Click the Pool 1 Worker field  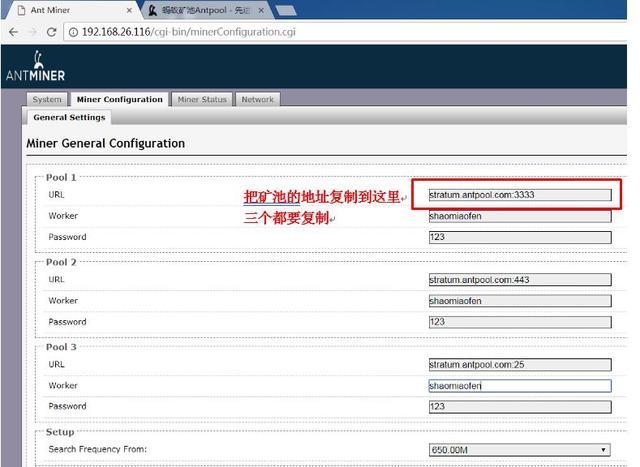pyautogui.click(x=518, y=216)
